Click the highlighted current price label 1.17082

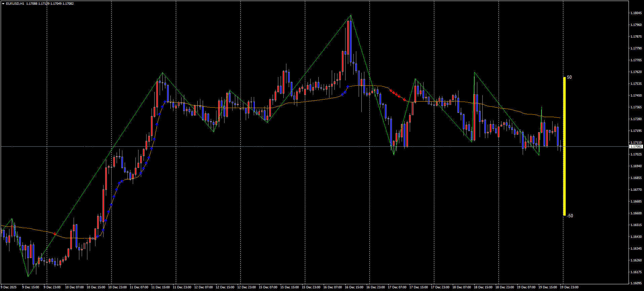click(x=636, y=147)
